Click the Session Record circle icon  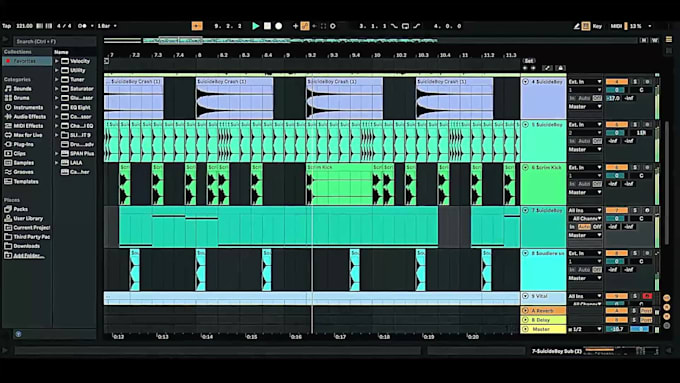(333, 26)
